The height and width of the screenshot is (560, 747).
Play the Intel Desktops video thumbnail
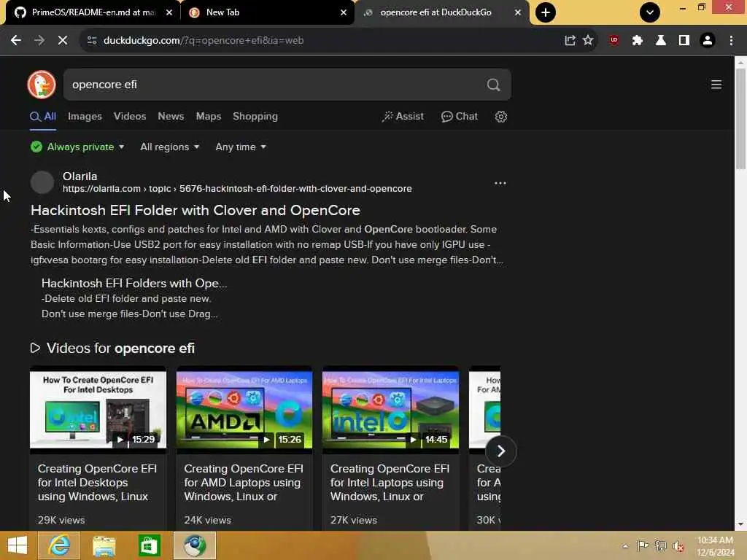(x=98, y=409)
